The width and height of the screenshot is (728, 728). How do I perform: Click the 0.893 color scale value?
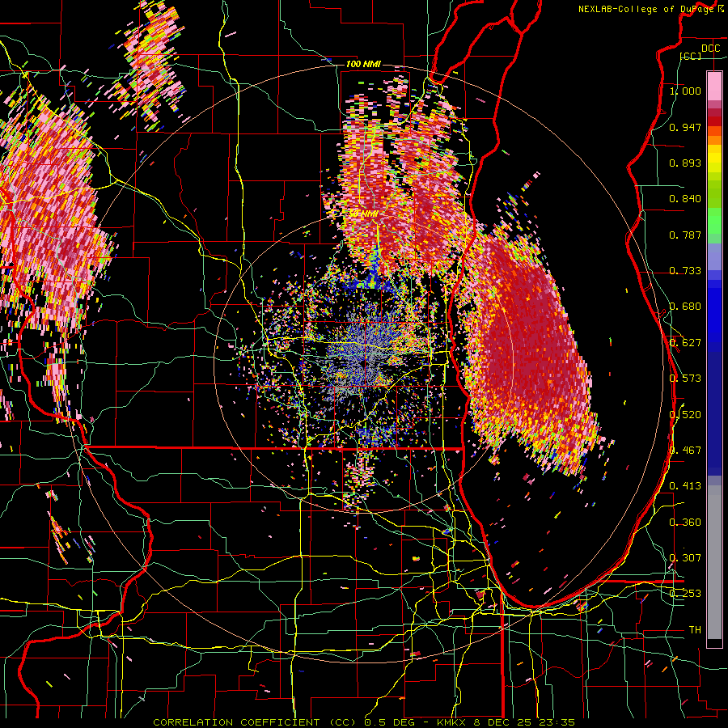click(x=685, y=163)
